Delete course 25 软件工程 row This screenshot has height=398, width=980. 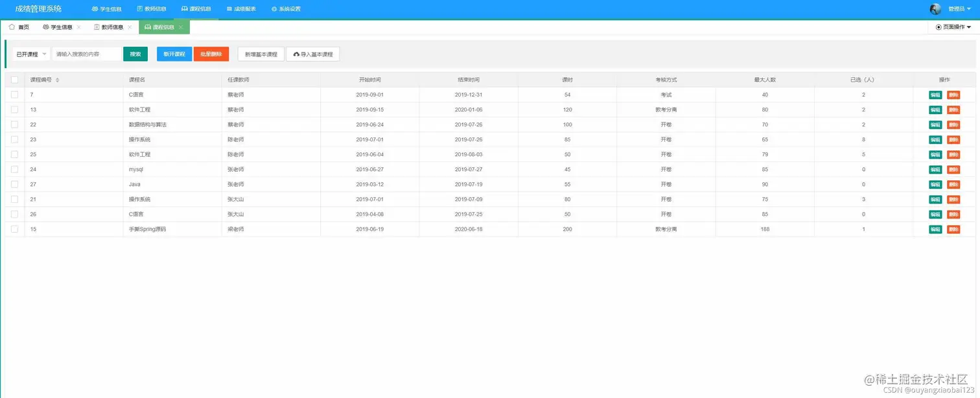[x=953, y=154]
